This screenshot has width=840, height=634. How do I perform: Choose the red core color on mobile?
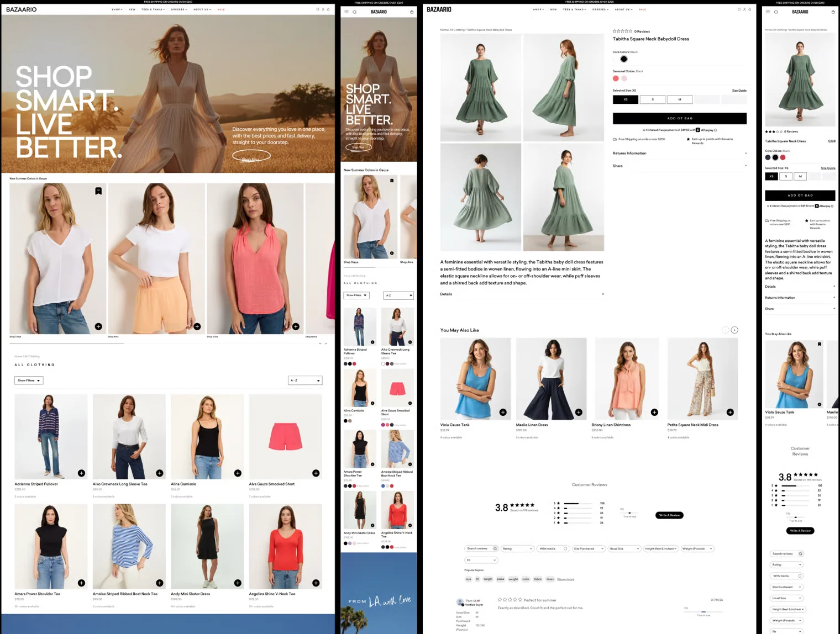pos(783,157)
